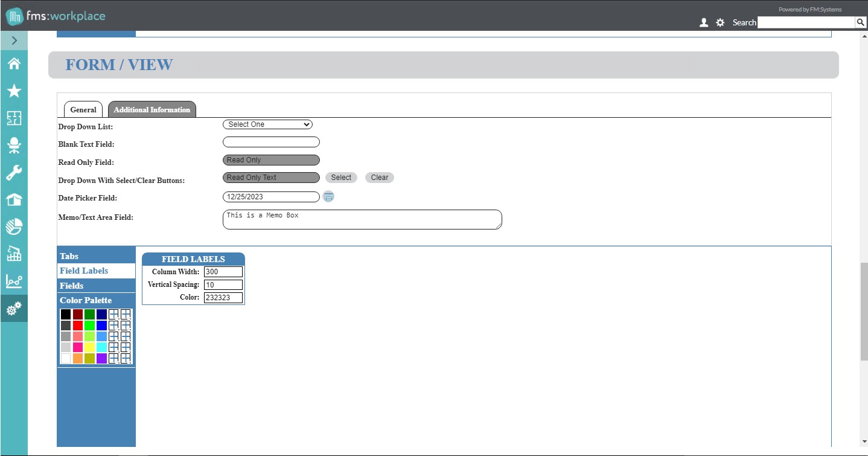Open the calendar date picker icon
Image resolution: width=868 pixels, height=456 pixels.
328,196
